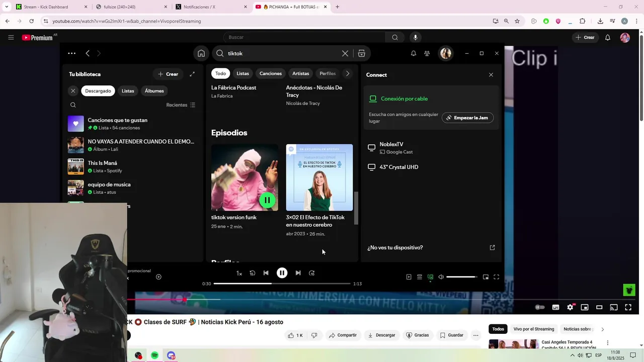The height and width of the screenshot is (362, 644).
Task: Open Spotify three-dots main menu
Action: 72,53
